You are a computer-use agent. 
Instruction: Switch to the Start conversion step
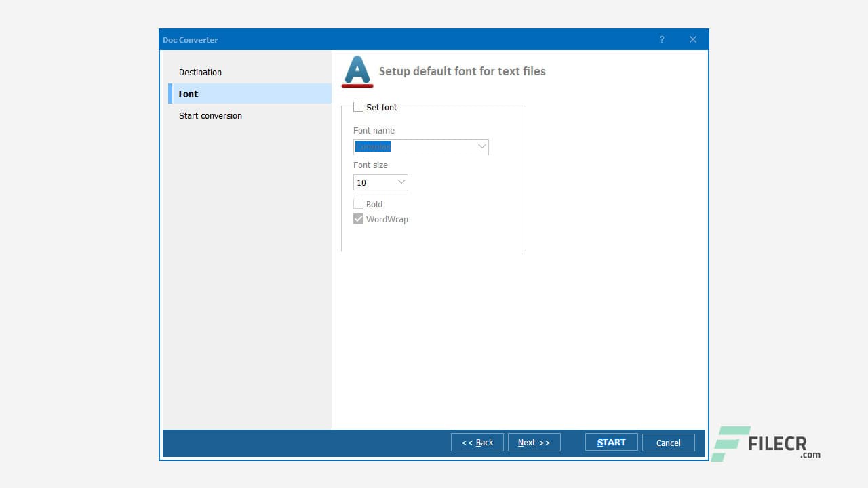point(210,115)
